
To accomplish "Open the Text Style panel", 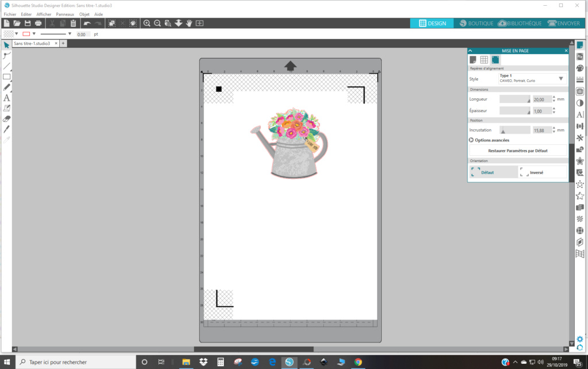I will click(580, 115).
